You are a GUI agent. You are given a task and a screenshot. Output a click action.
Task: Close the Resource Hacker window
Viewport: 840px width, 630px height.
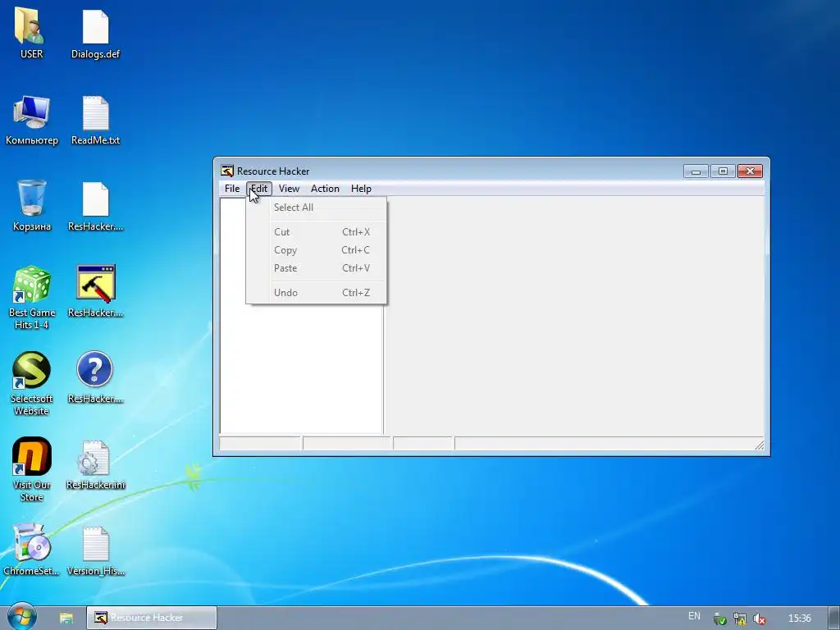tap(750, 171)
